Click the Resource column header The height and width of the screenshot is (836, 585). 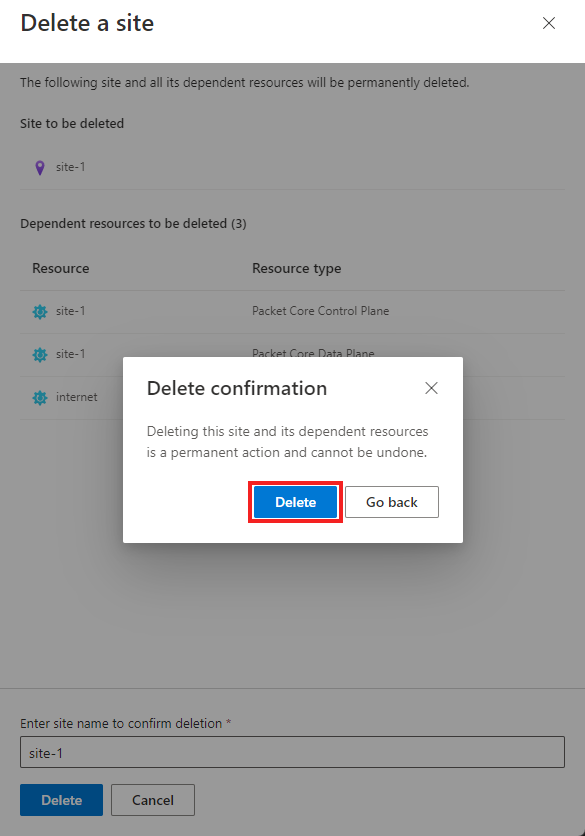(x=61, y=268)
